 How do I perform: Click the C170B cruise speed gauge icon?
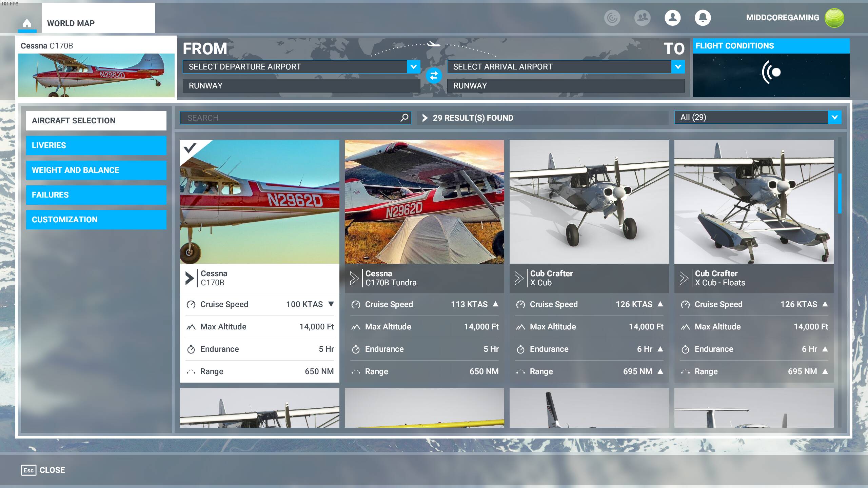[x=191, y=304]
